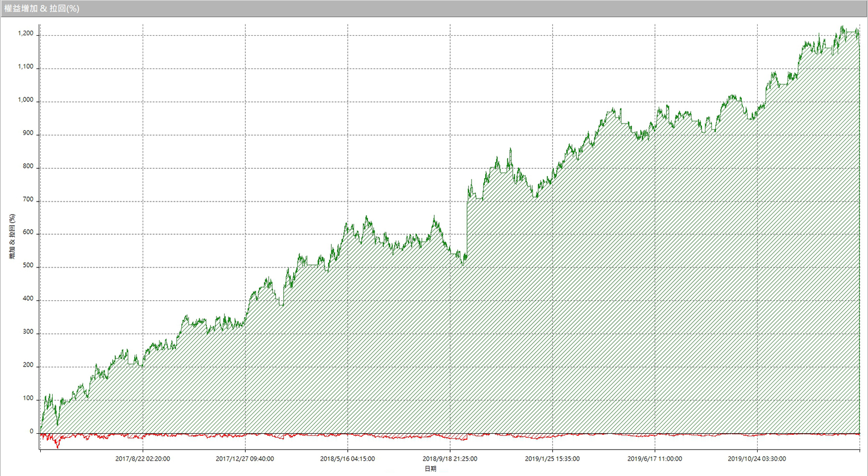Click the y-axis label 200
The image size is (868, 476).
tap(28, 365)
